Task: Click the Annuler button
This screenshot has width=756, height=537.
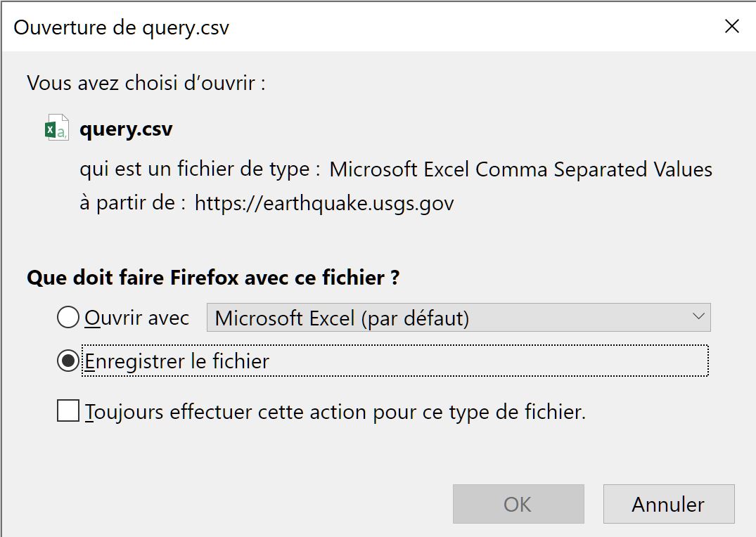Action: coord(668,504)
